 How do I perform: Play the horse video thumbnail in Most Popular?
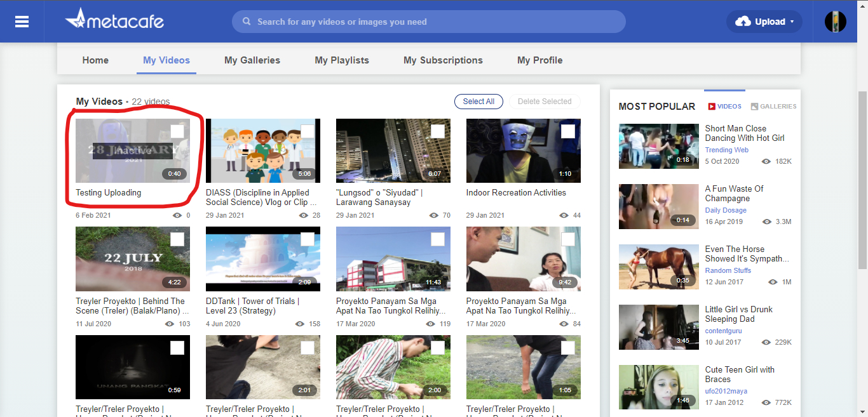pyautogui.click(x=659, y=268)
